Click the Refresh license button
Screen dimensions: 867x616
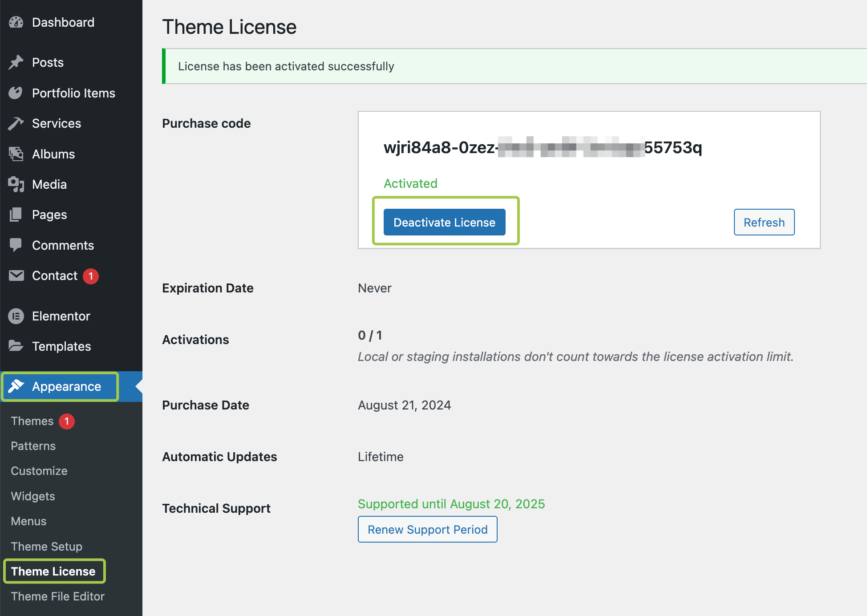[764, 222]
